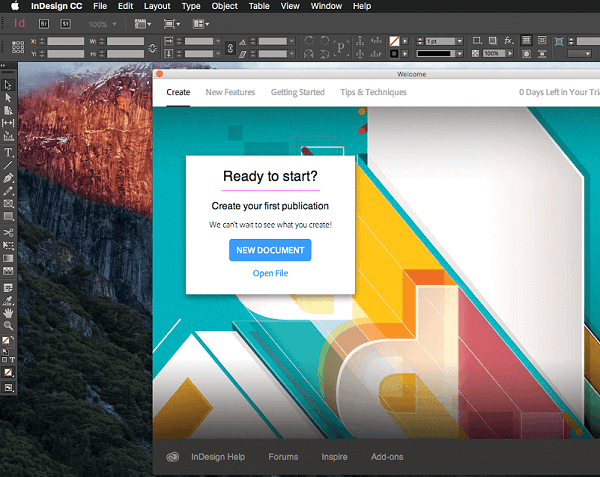Image resolution: width=600 pixels, height=477 pixels.
Task: Open the stroke style line dropdown
Action: click(460, 54)
